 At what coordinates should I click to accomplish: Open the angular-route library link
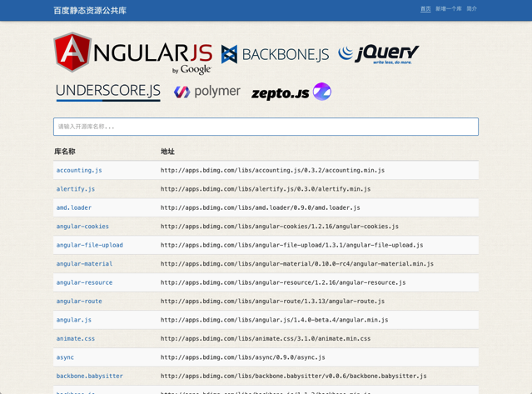coord(79,301)
